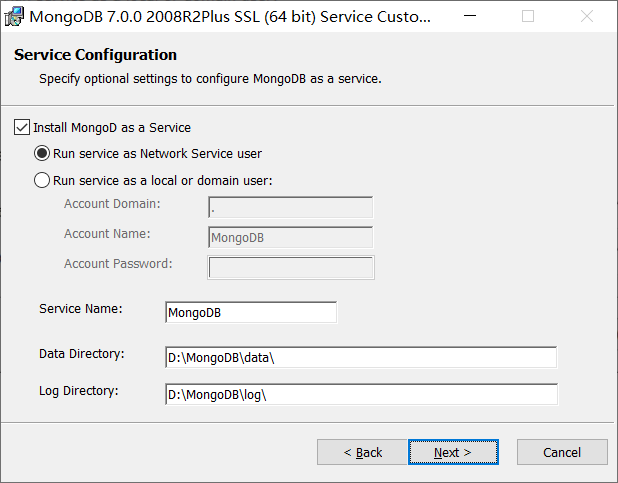This screenshot has width=618, height=483.
Task: Click the Log Directory input field
Action: 361,394
